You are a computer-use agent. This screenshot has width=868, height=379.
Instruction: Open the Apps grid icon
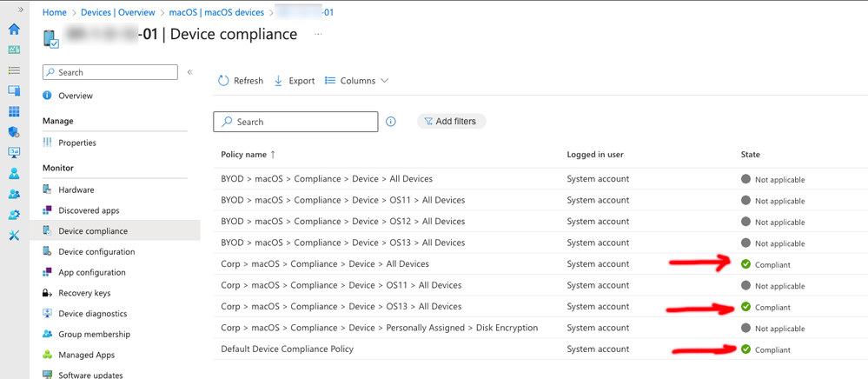14,111
